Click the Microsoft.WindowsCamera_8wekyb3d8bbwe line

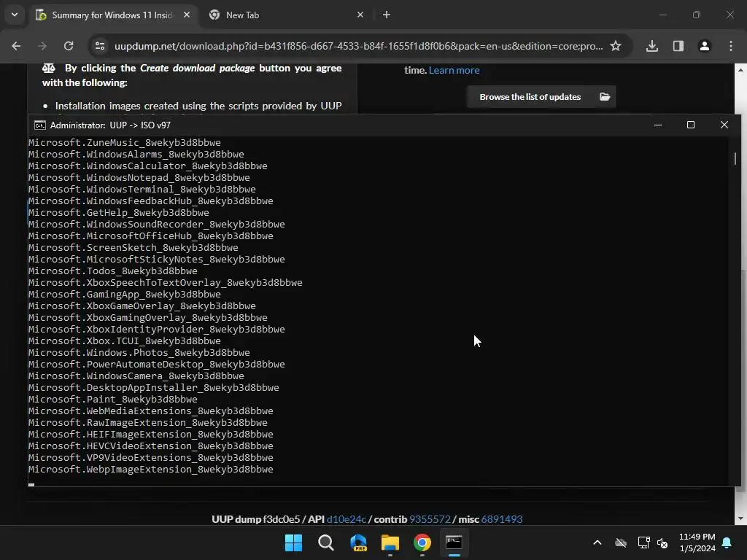[136, 376]
